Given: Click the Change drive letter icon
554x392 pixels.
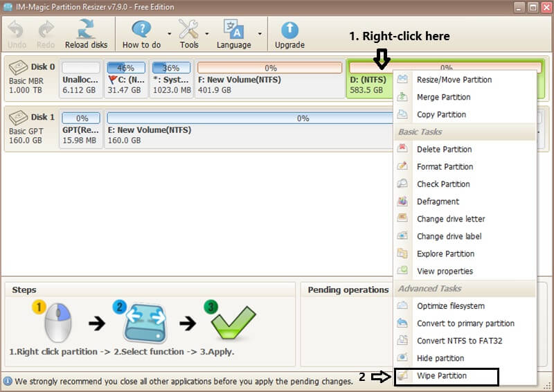Looking at the screenshot, I should click(x=402, y=218).
